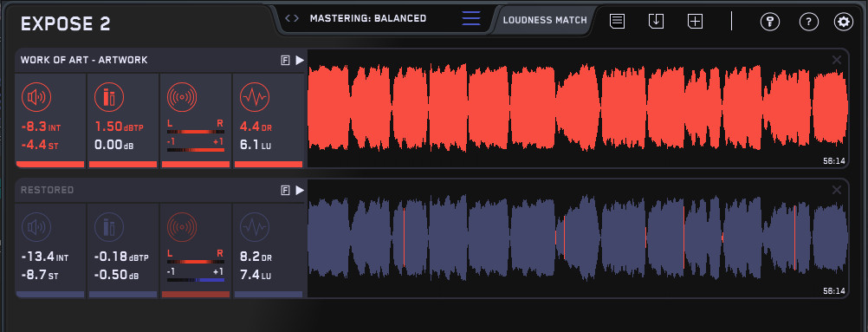Open the license key icon
Image resolution: width=868 pixels, height=332 pixels.
(770, 23)
